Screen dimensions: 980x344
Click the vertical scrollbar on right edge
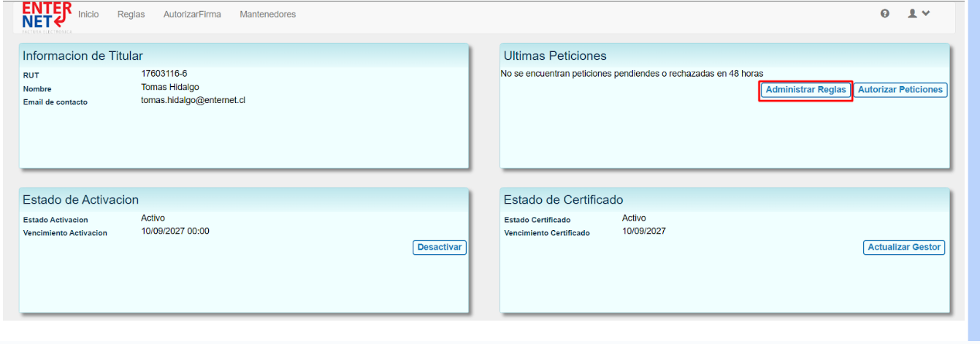tap(973, 172)
